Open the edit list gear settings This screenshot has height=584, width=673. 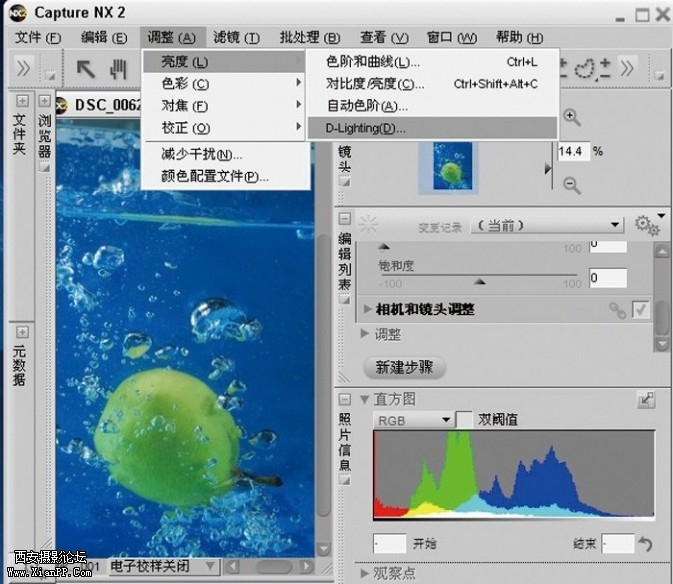pos(646,225)
